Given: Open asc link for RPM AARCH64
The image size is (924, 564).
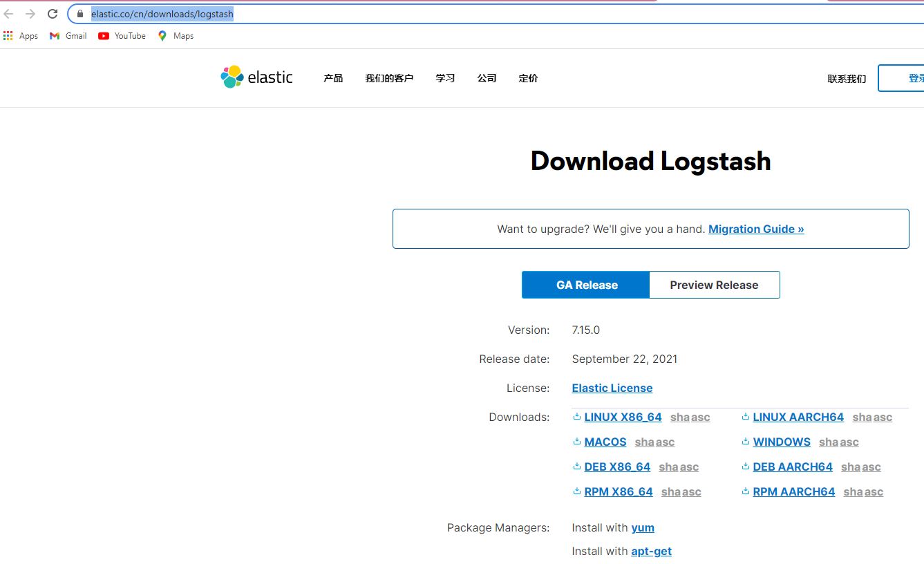Looking at the screenshot, I should click(x=874, y=491).
